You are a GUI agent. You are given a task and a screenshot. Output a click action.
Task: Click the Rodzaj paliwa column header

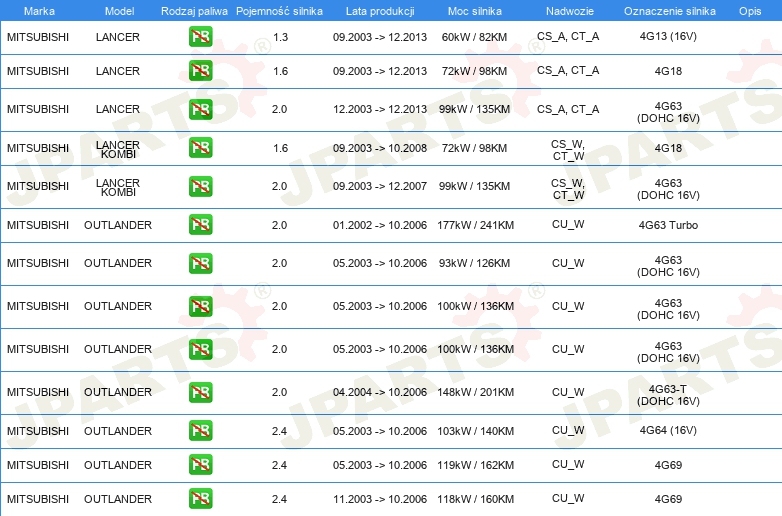(194, 11)
